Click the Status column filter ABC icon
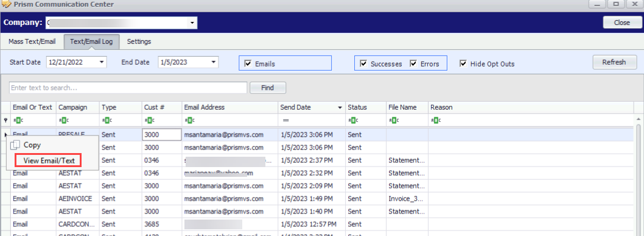The height and width of the screenshot is (236, 644). pyautogui.click(x=354, y=121)
